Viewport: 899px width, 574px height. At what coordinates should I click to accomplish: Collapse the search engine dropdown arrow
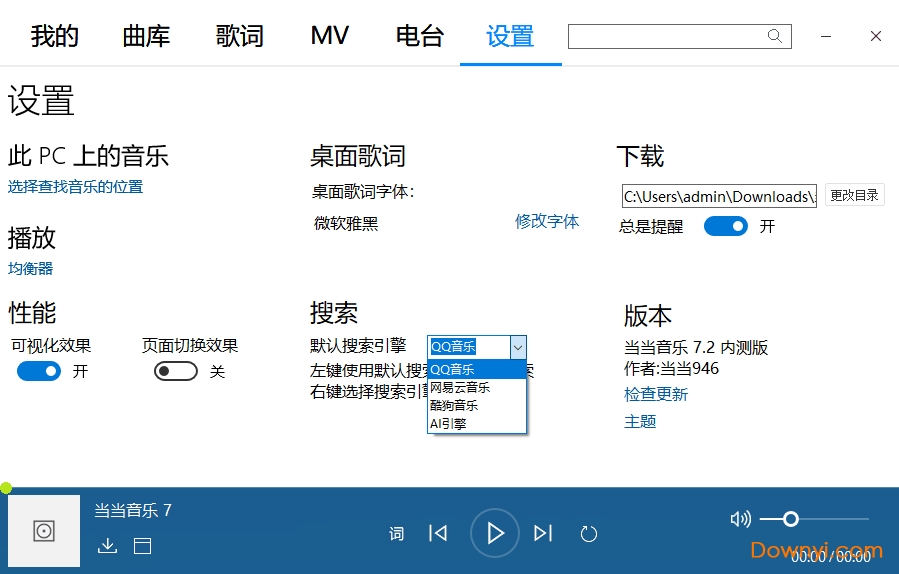518,347
